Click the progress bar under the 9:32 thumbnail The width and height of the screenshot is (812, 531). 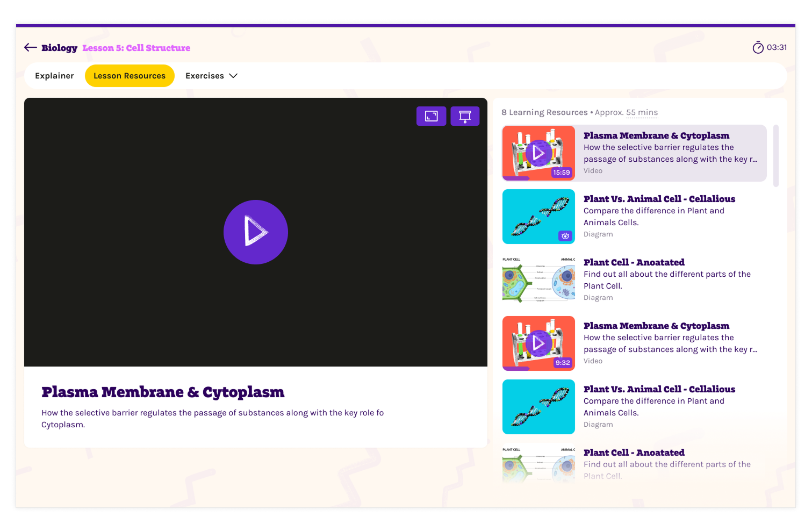[x=516, y=369]
